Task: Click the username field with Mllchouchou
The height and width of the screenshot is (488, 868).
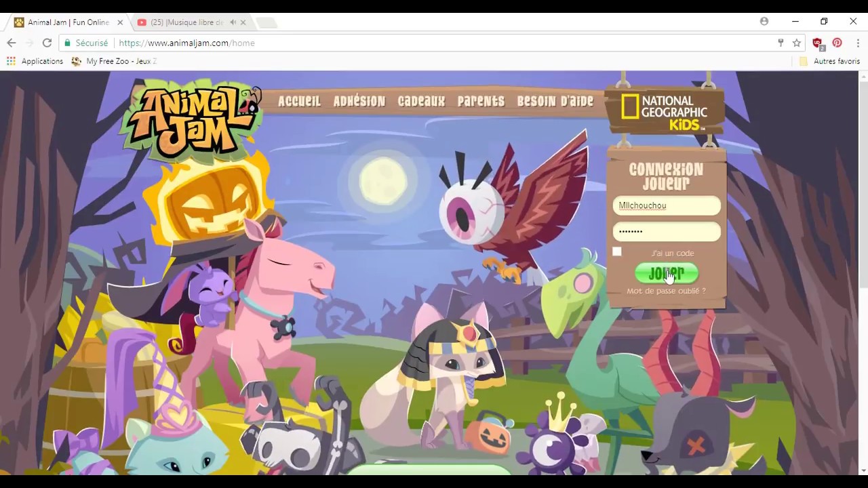Action: click(x=667, y=205)
